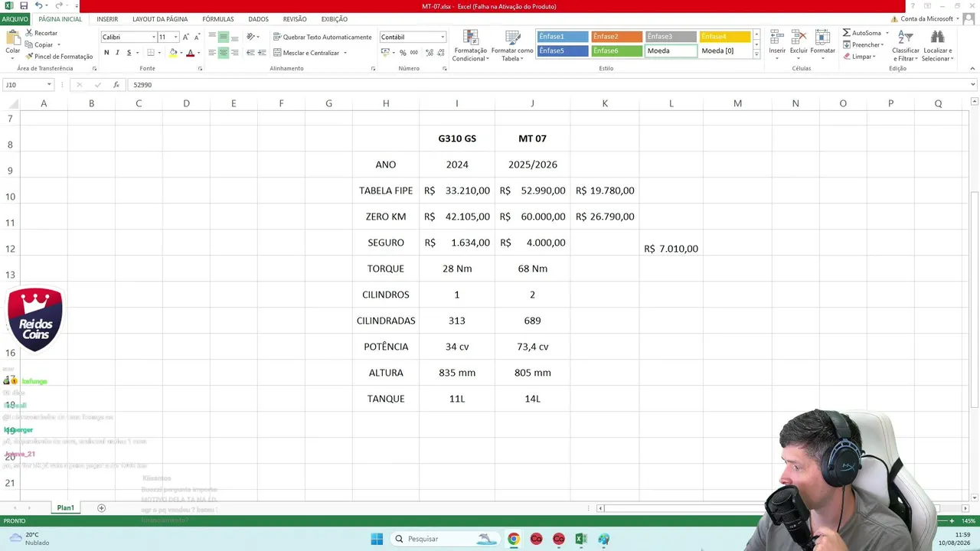
Task: Decrease font size with the smaller A icon
Action: (x=197, y=37)
